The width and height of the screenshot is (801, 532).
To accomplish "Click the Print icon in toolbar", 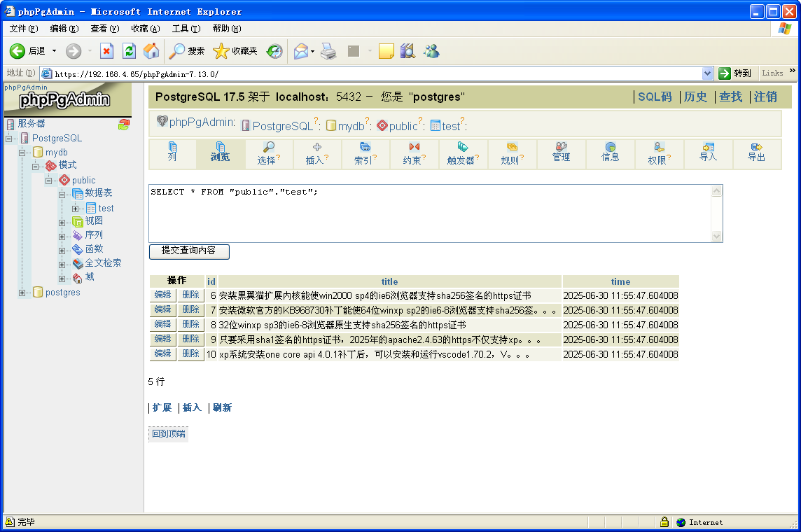I will coord(328,51).
